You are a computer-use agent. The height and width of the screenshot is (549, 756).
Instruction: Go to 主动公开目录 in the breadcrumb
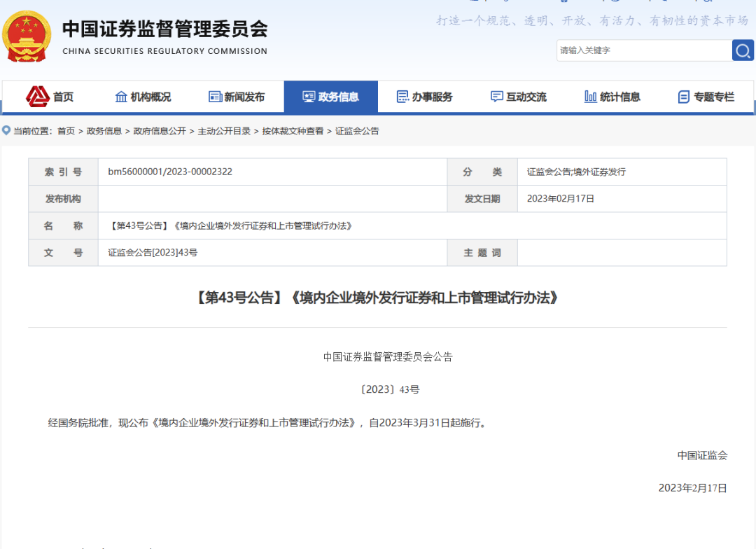point(224,131)
